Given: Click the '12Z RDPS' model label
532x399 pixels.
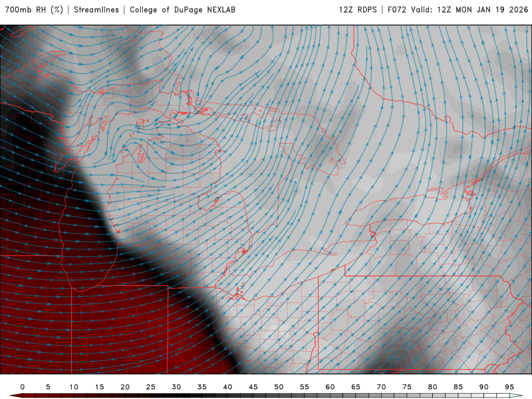Looking at the screenshot, I should pyautogui.click(x=358, y=9).
